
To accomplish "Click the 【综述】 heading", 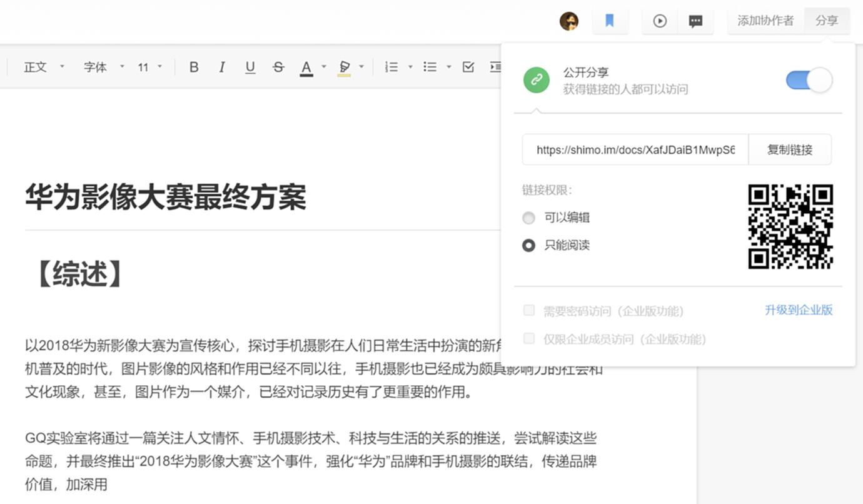I will (x=80, y=273).
